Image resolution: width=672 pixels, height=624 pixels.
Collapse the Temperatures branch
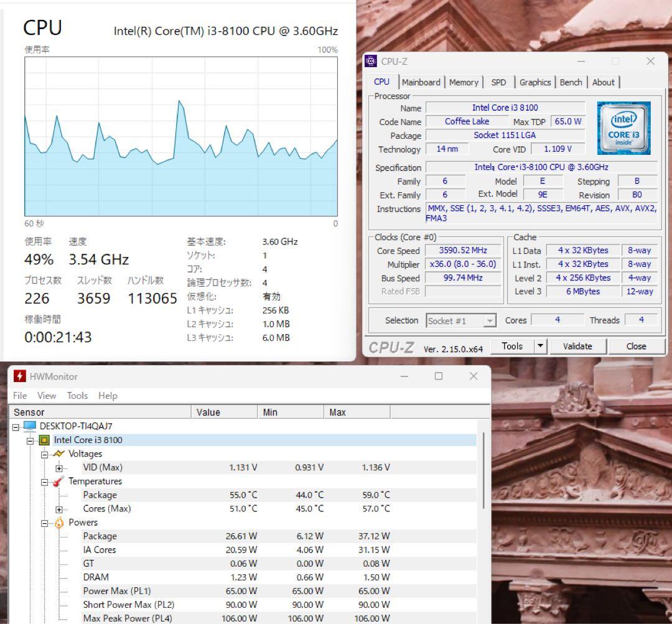(x=44, y=481)
